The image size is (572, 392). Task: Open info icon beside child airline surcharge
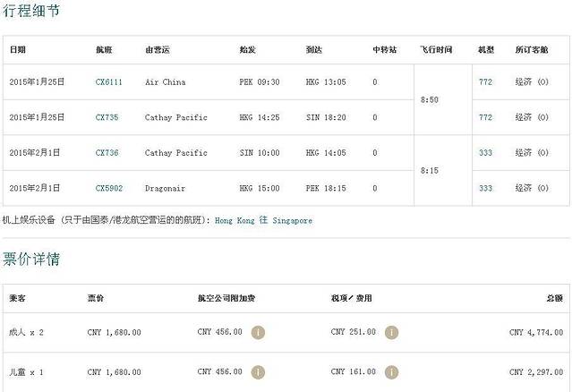(258, 371)
